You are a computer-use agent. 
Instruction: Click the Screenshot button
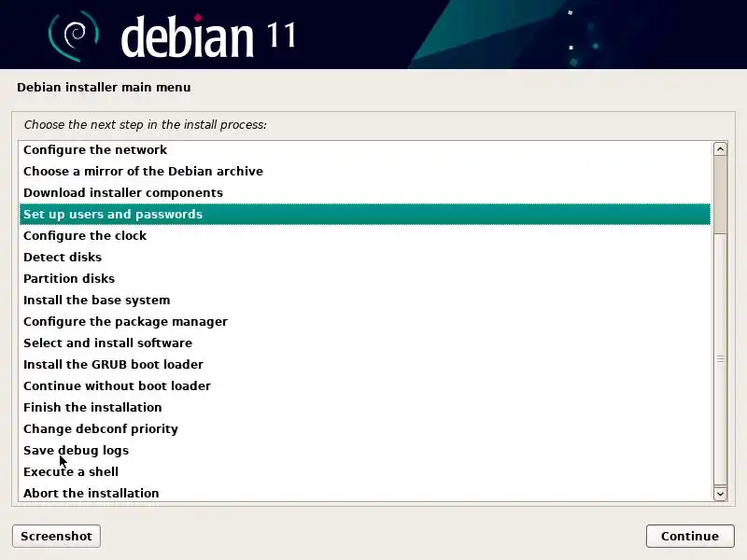[56, 536]
